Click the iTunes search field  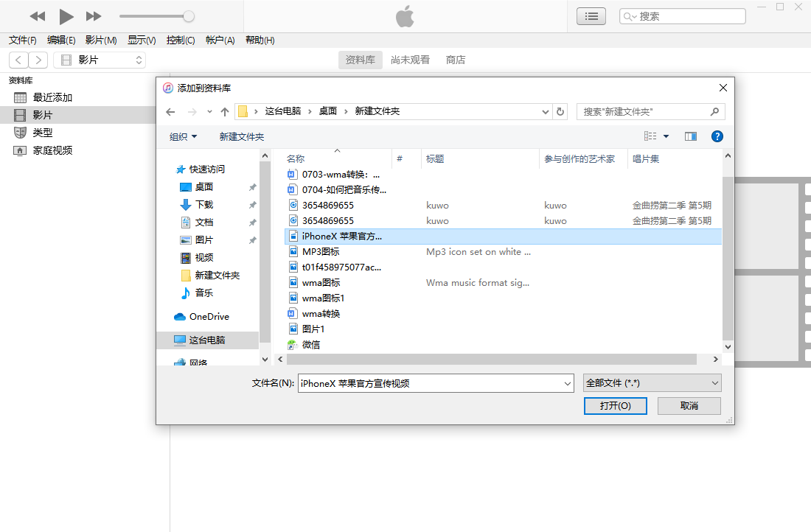click(x=682, y=16)
